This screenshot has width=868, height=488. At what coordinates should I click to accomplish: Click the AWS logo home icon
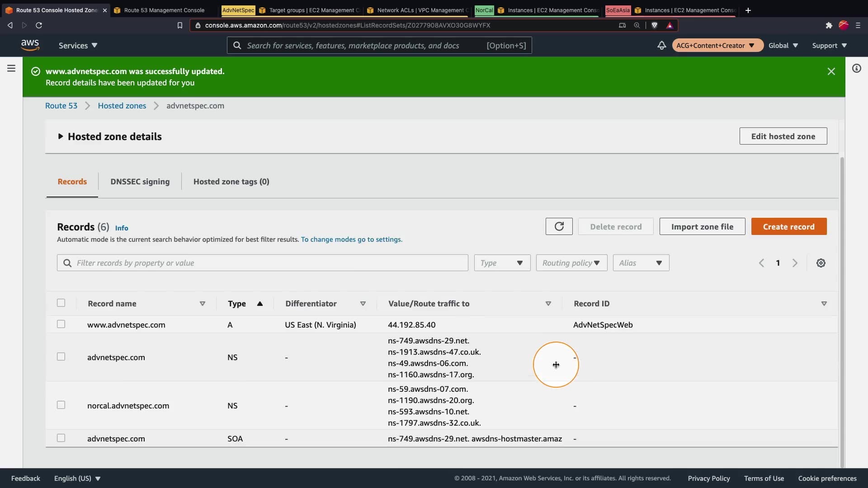tap(30, 45)
